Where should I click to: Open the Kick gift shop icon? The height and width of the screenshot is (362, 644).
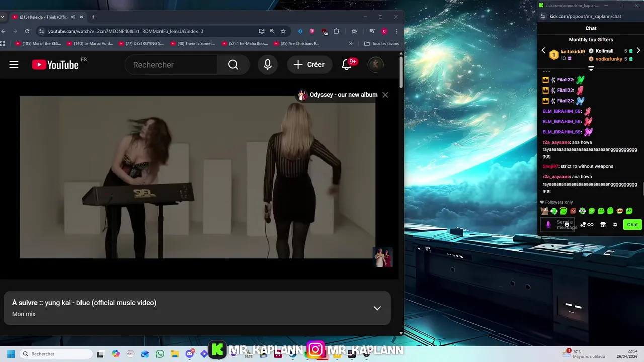pos(603,225)
